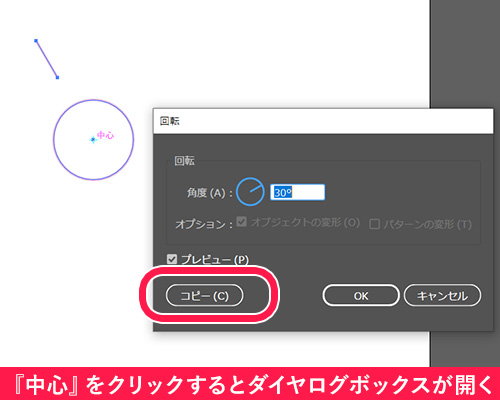Click the circle's center point marker
The height and width of the screenshot is (400, 500).
click(x=93, y=140)
